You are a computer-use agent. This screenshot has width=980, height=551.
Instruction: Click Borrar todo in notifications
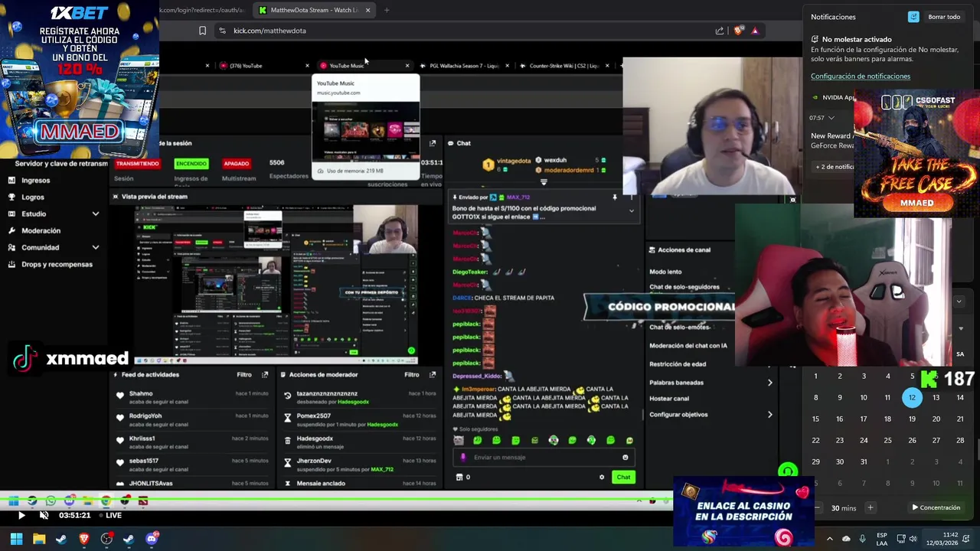coord(944,17)
